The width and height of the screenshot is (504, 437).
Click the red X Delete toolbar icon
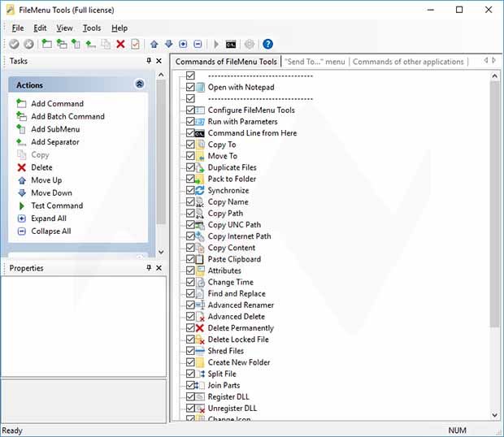click(120, 44)
